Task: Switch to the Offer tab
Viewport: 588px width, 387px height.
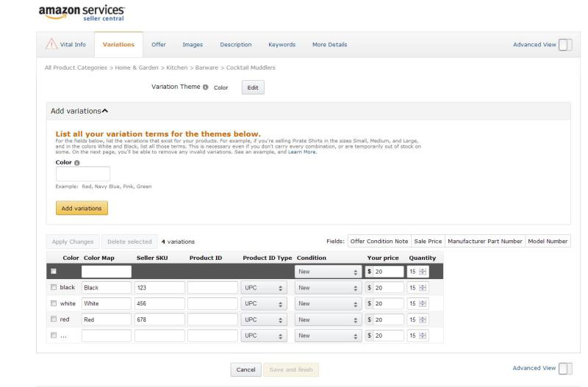Action: click(158, 45)
